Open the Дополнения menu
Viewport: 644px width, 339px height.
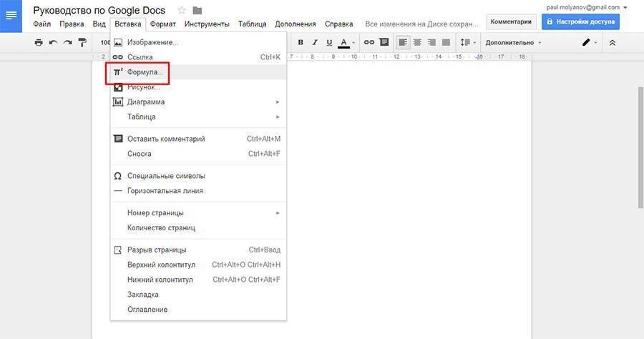click(x=296, y=24)
